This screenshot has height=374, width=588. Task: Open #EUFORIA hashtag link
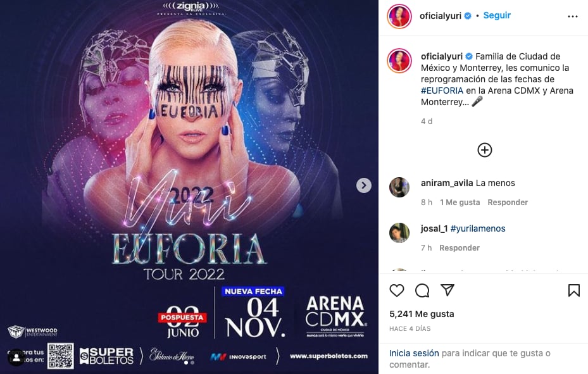442,90
